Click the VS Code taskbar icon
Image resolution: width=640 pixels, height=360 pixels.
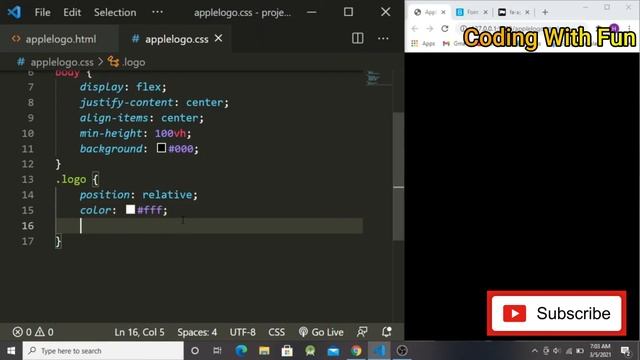[x=379, y=351]
